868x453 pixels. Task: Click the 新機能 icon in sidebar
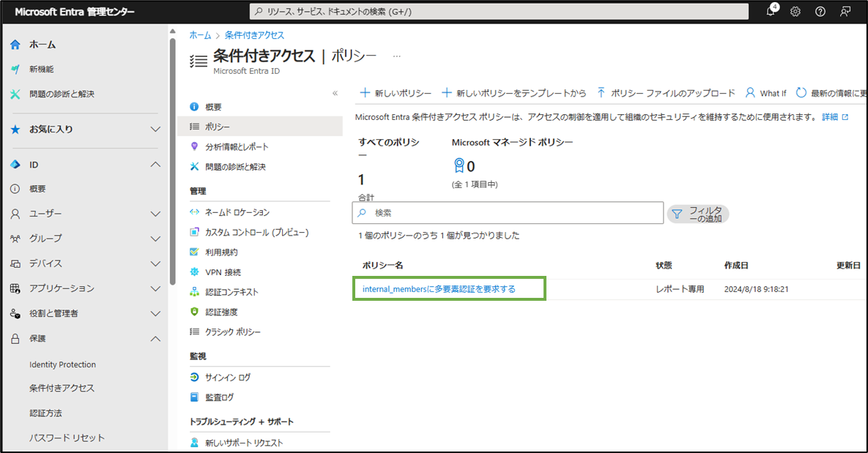click(x=15, y=69)
